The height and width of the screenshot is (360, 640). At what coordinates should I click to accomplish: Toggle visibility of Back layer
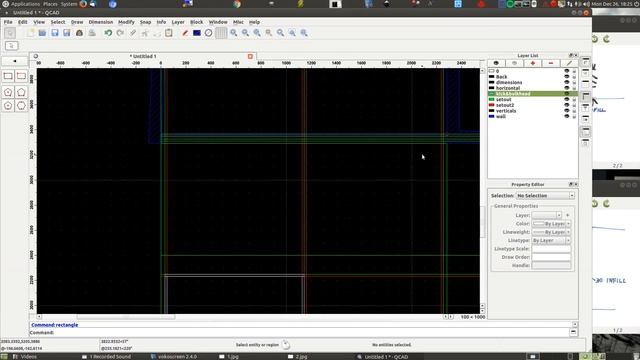(567, 77)
